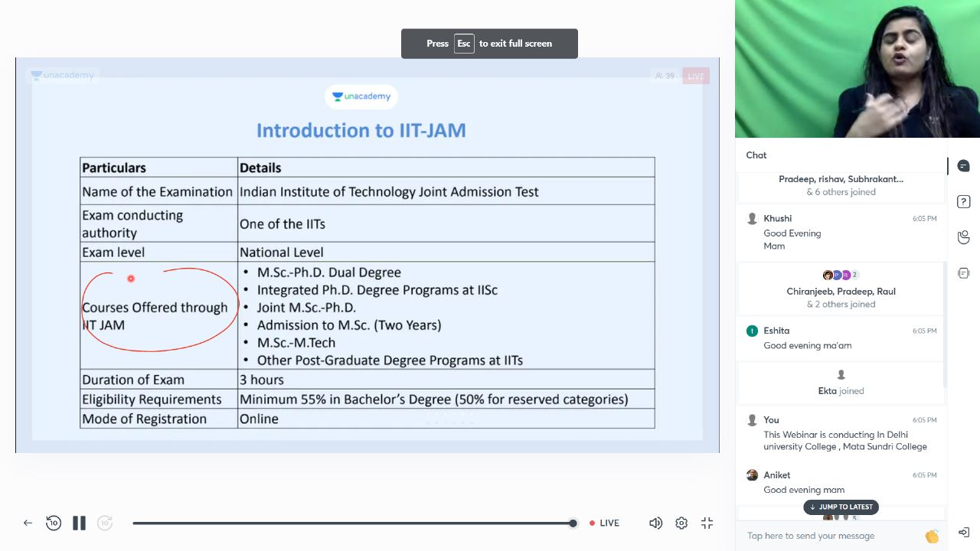
Task: Send a clapping hands reaction
Action: point(932,536)
